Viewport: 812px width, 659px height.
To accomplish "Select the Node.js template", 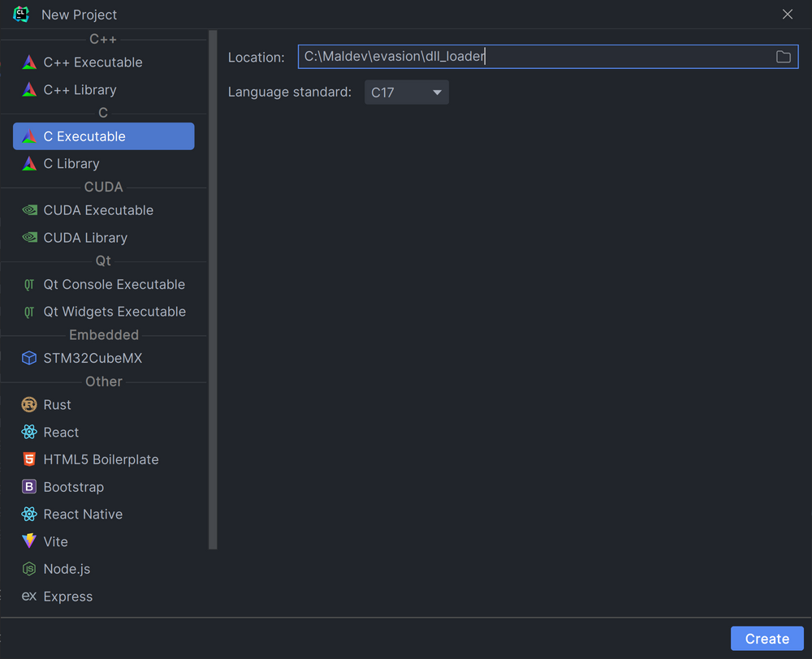I will [67, 569].
